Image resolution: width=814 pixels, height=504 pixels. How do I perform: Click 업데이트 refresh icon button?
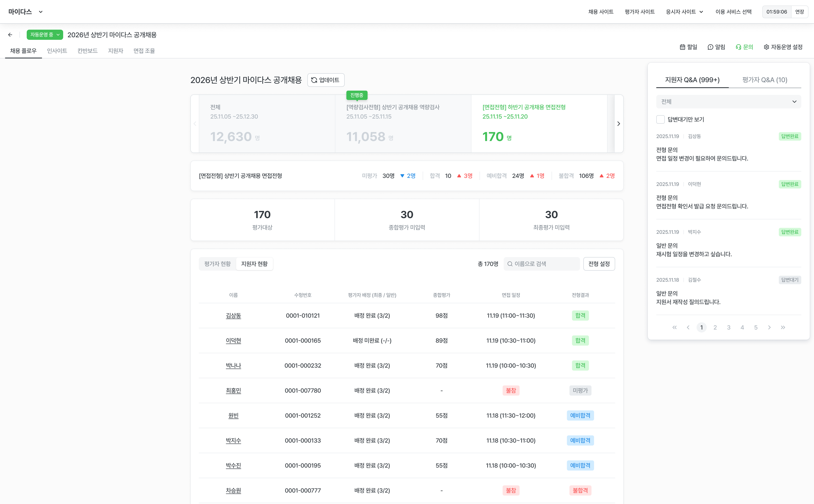pos(326,80)
